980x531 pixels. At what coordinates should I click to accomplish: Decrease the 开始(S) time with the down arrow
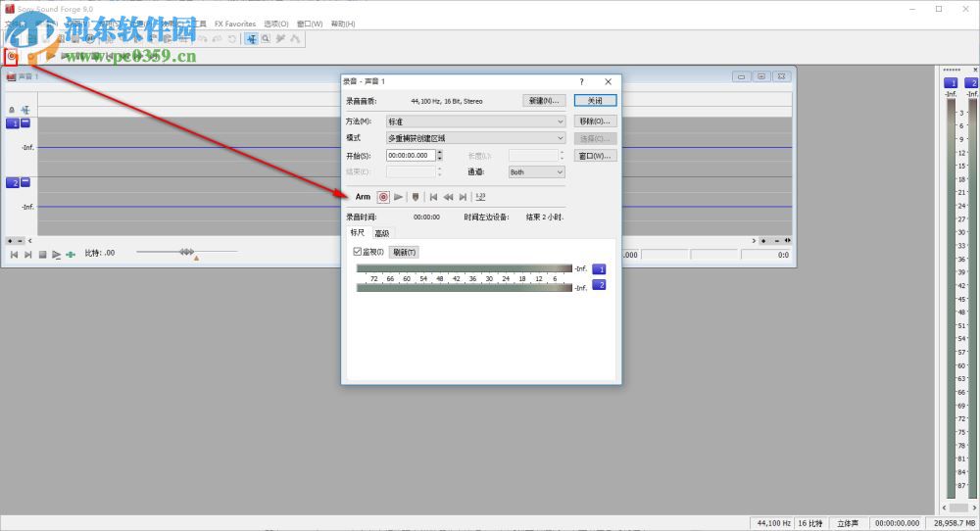coord(440,158)
